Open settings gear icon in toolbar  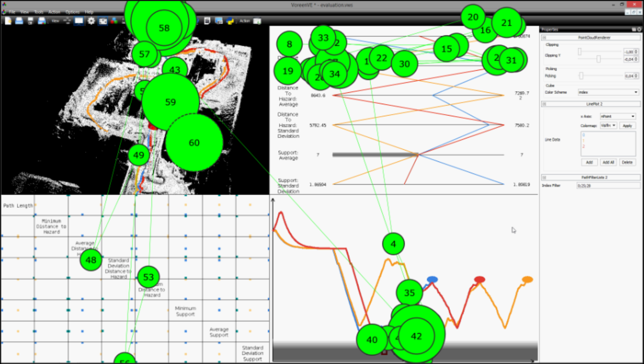click(91, 21)
